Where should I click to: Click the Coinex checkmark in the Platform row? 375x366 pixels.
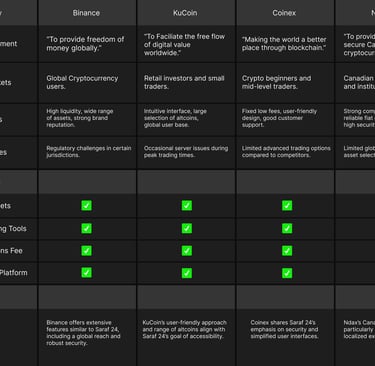coord(287,273)
